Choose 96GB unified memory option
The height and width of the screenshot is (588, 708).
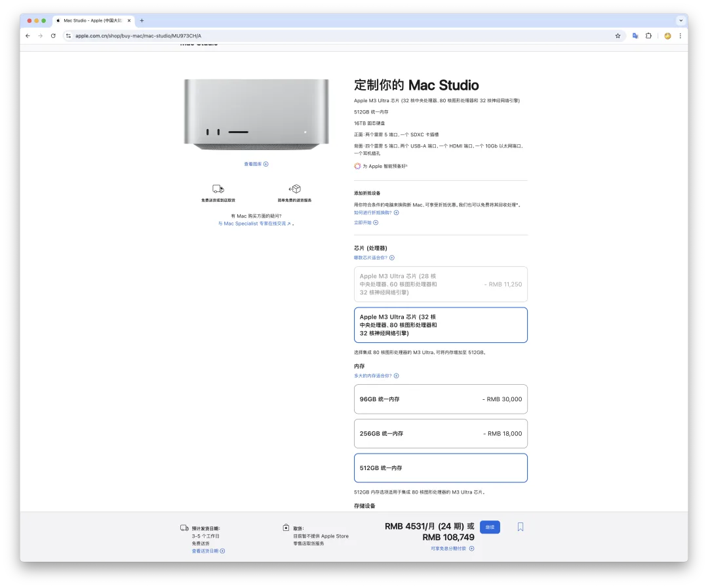pos(441,399)
